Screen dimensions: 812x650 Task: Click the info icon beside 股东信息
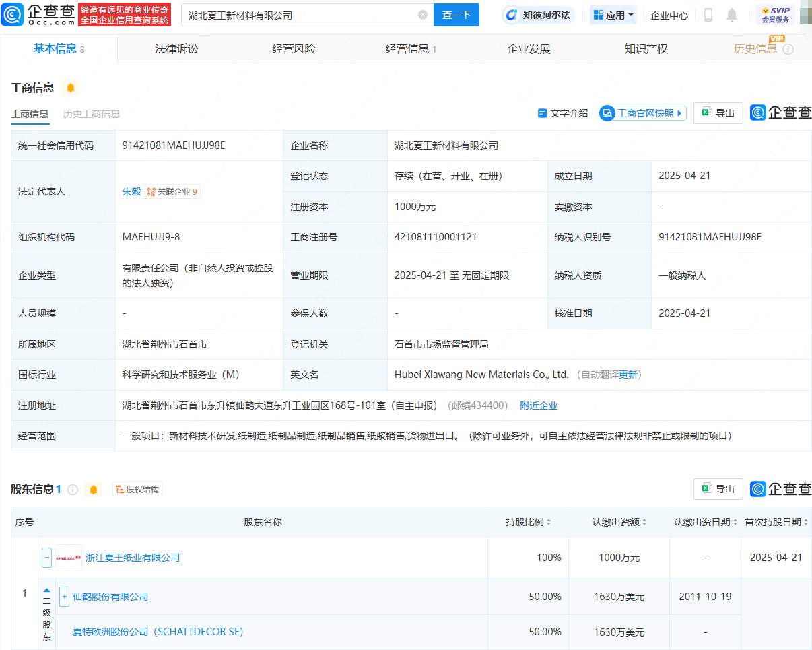pos(73,490)
